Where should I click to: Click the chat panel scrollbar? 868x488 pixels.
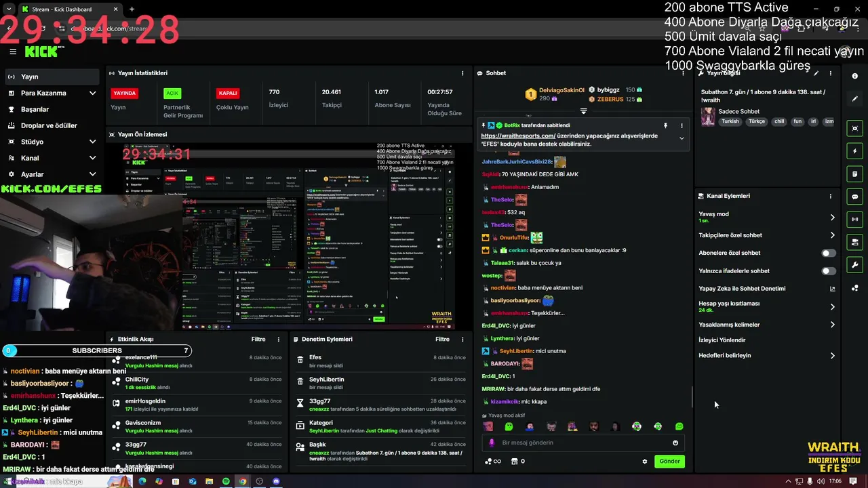click(692, 397)
